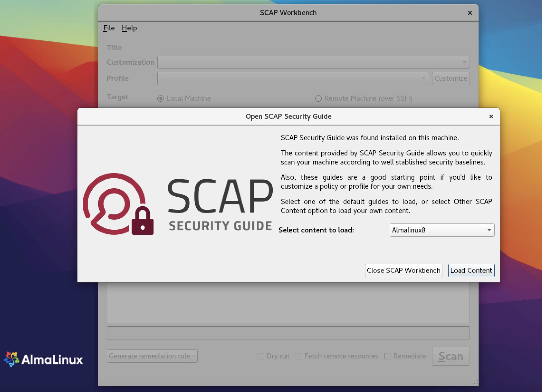Click the AlmaLinux logo on the desktop
Viewport: 542px width, 392px height.
pyautogui.click(x=43, y=359)
